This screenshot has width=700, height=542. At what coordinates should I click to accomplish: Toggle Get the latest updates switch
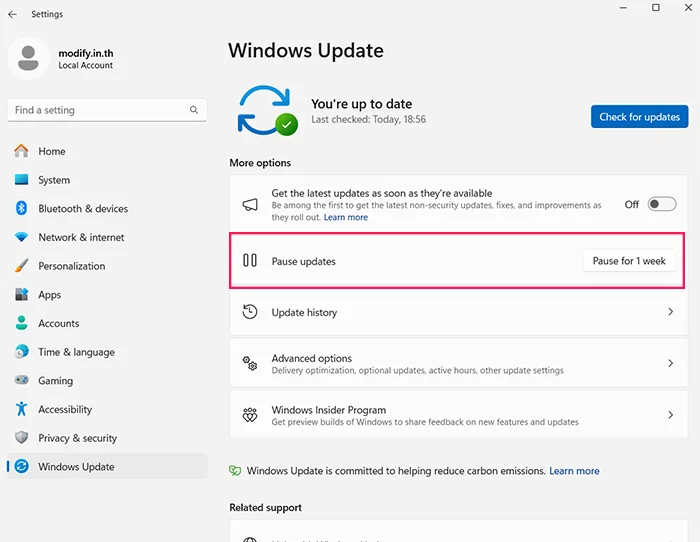(662, 204)
